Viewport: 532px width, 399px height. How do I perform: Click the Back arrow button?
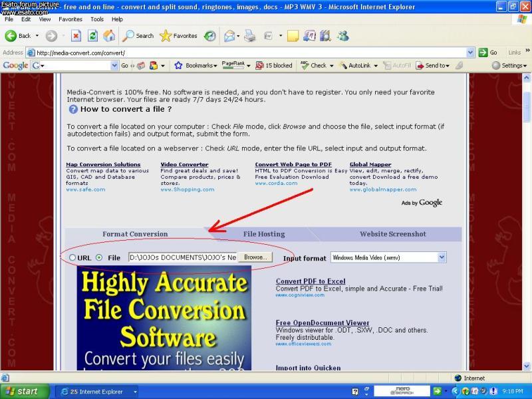[x=11, y=36]
